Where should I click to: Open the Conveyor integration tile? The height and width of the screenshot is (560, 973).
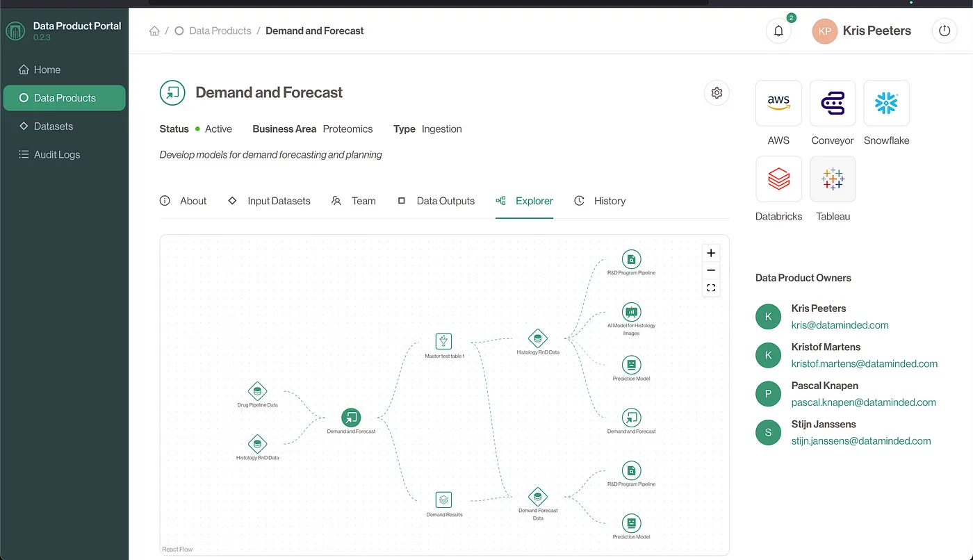click(x=833, y=103)
